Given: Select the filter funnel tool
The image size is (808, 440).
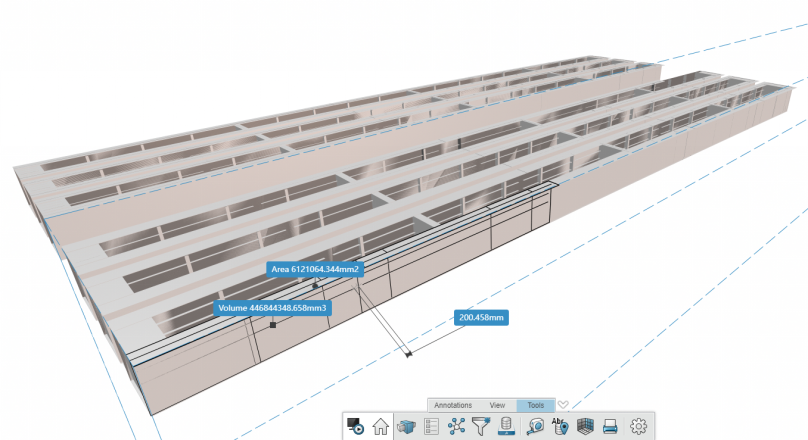Looking at the screenshot, I should click(483, 426).
